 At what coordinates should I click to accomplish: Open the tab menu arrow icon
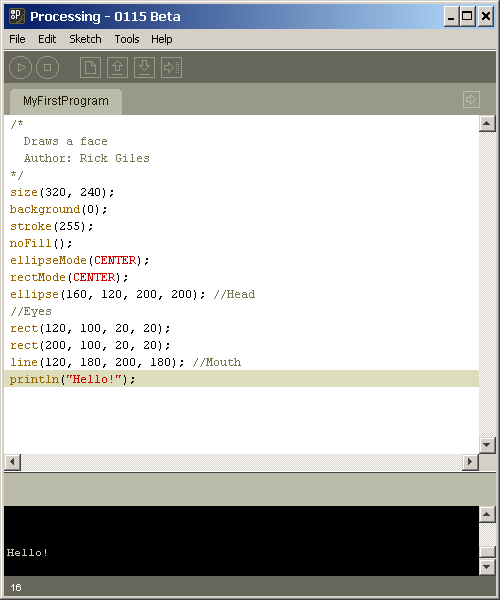tap(471, 99)
